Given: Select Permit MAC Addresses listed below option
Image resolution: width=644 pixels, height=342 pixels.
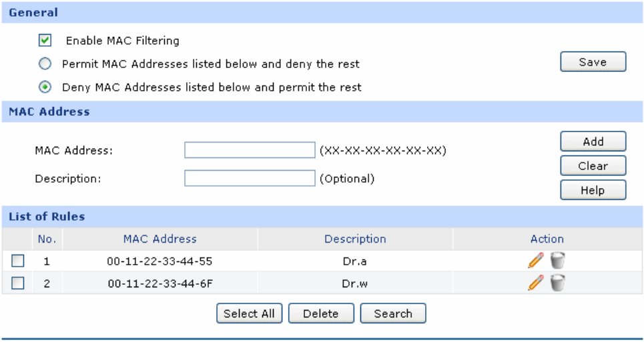Looking at the screenshot, I should pos(45,64).
